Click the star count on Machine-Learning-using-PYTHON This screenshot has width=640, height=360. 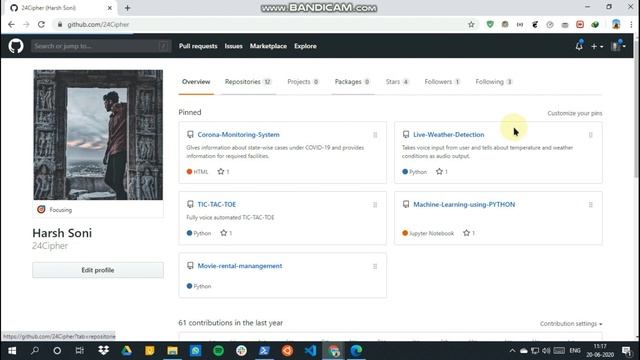tap(469, 233)
